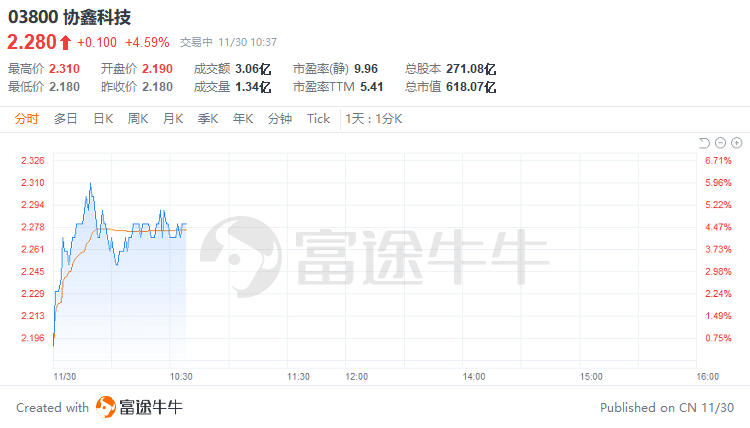750x428 pixels.
Task: Click the Futu logo next to Created with
Action: [106, 407]
